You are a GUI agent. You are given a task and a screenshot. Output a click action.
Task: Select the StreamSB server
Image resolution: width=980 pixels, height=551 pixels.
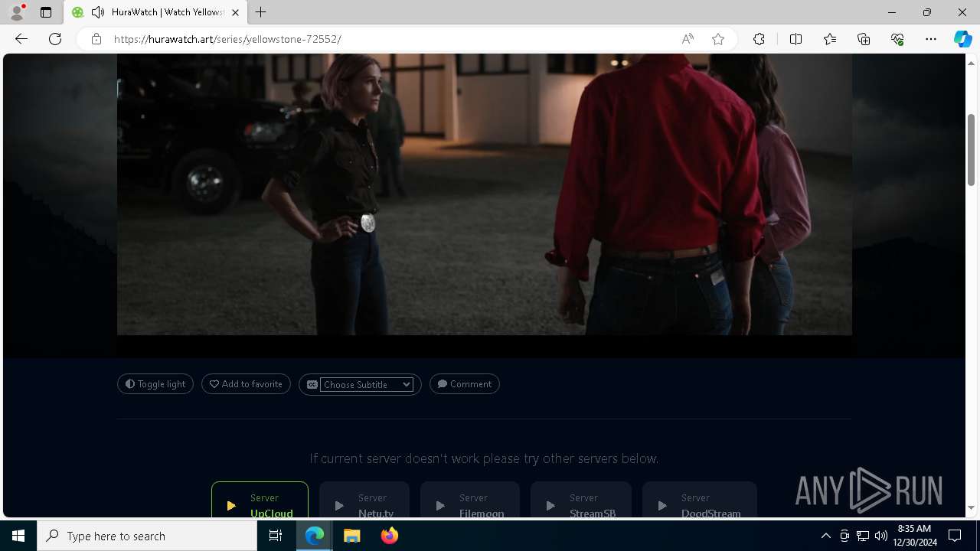pos(581,500)
